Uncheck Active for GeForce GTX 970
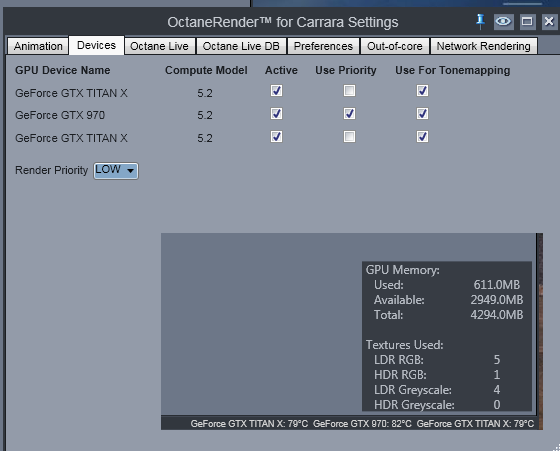The image size is (560, 451). coord(276,114)
